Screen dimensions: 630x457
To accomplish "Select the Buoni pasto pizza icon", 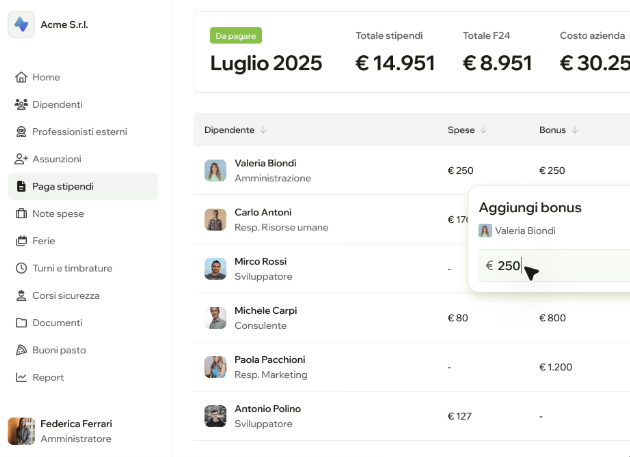I will tap(21, 350).
